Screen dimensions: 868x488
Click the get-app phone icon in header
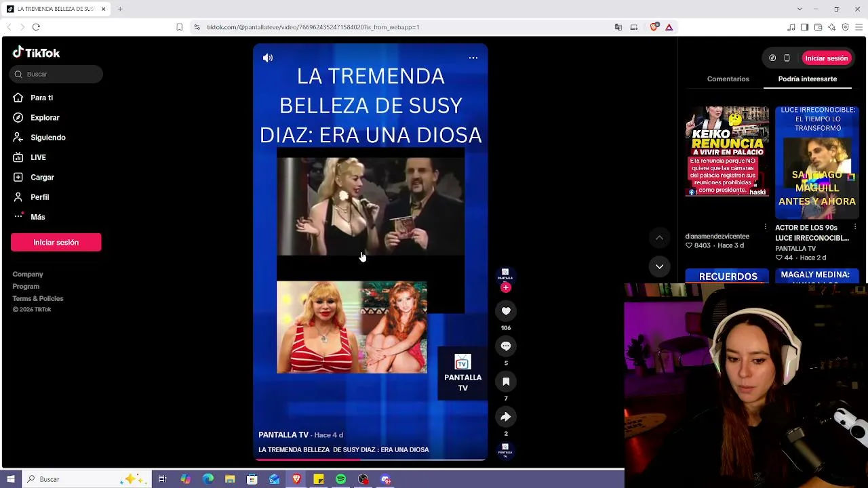point(787,58)
